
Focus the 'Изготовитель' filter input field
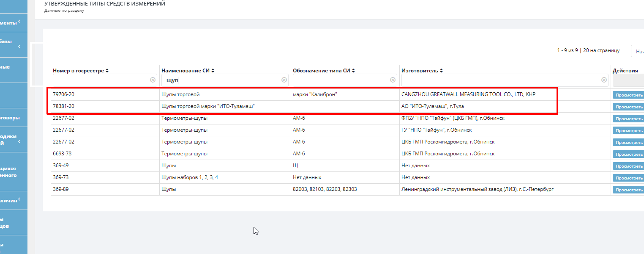(x=501, y=80)
